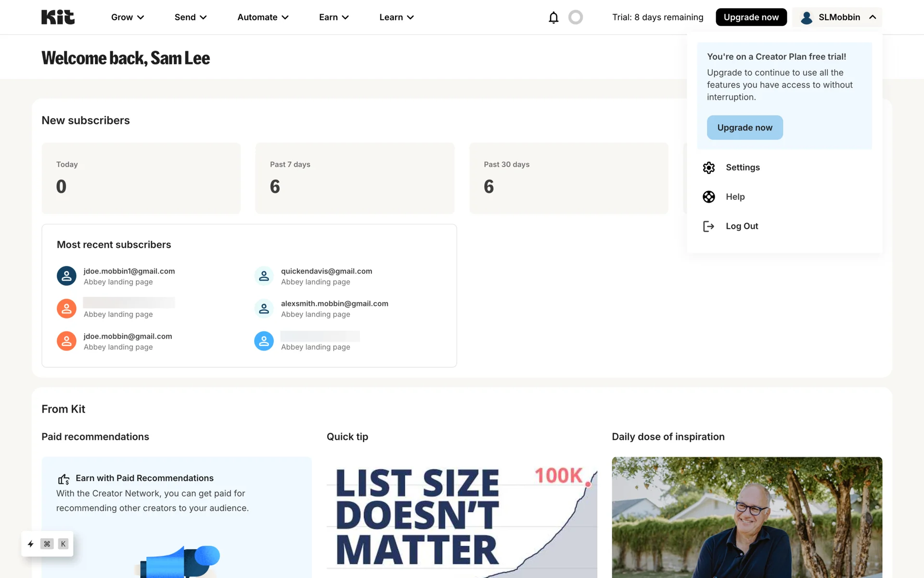Click the Log Out arrow icon
The width and height of the screenshot is (924, 578).
pos(708,226)
